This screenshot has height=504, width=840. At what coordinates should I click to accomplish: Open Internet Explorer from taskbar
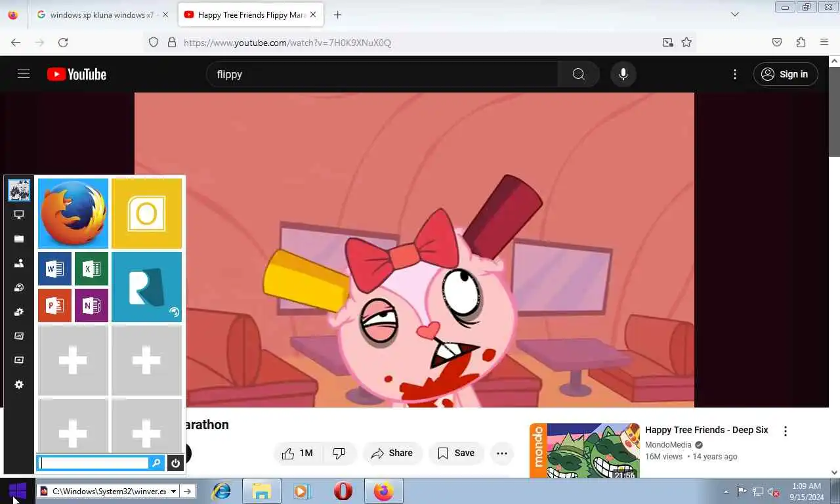point(221,491)
